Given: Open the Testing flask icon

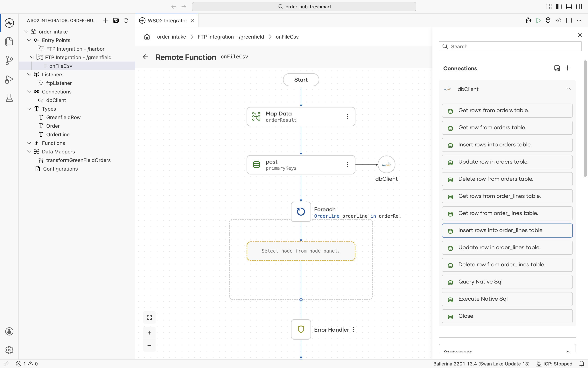Looking at the screenshot, I should click(9, 98).
